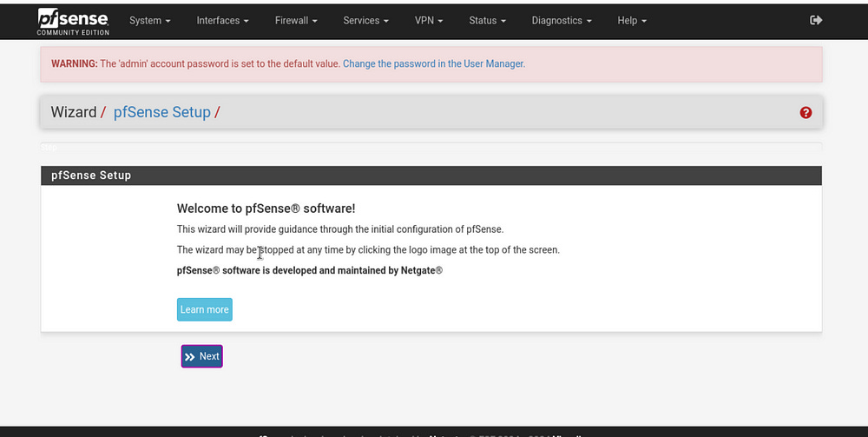This screenshot has height=437, width=868.
Task: Click the WARNING label in the red banner
Action: pyautogui.click(x=74, y=63)
